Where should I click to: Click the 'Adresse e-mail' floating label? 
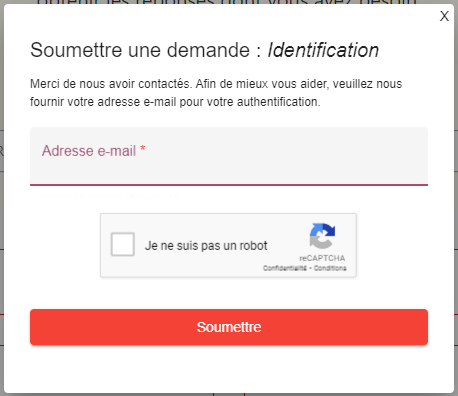(89, 151)
